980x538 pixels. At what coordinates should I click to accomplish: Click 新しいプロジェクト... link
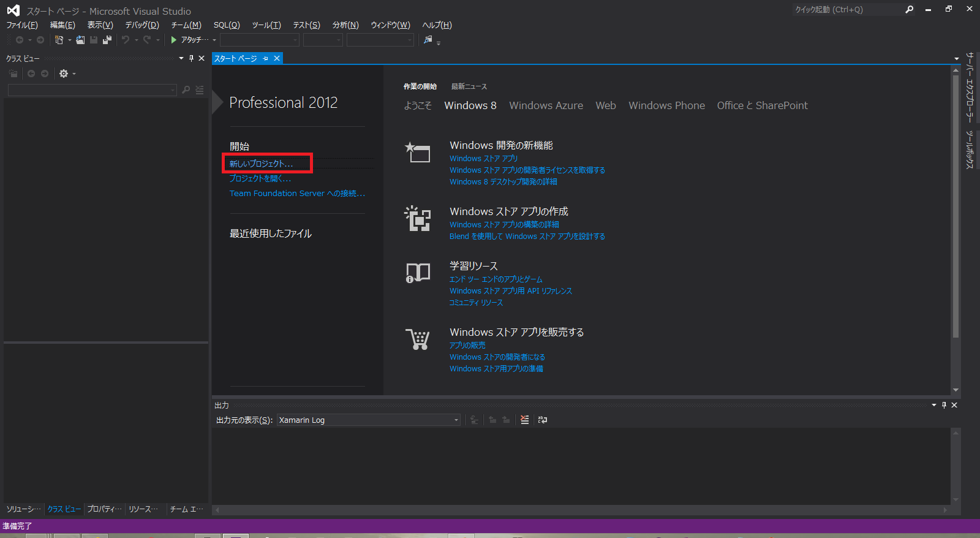pyautogui.click(x=261, y=164)
